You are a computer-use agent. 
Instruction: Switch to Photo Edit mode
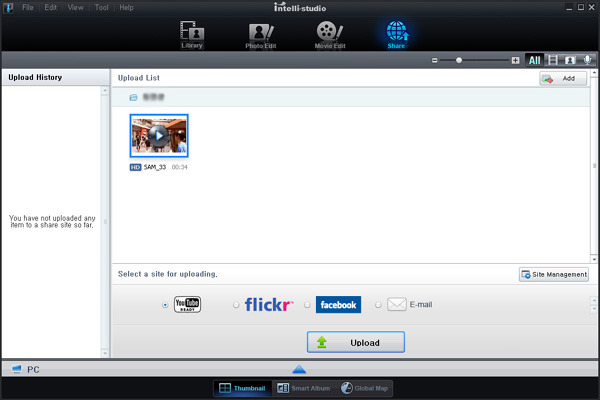[261, 32]
